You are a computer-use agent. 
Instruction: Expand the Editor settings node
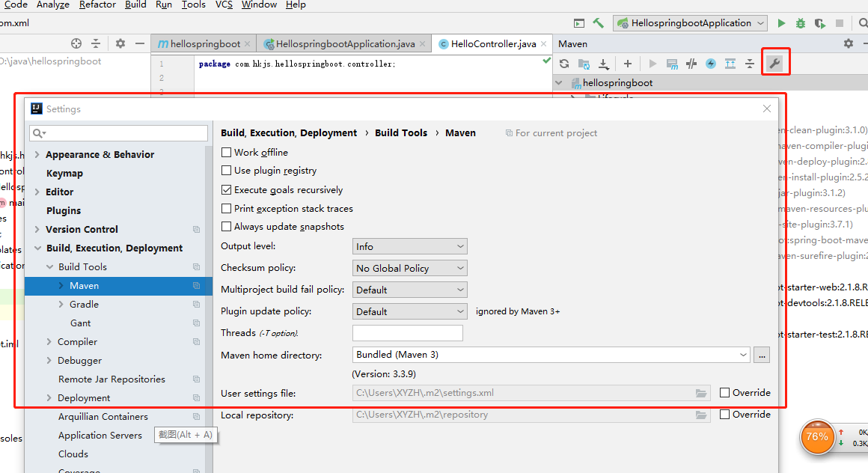coord(37,192)
